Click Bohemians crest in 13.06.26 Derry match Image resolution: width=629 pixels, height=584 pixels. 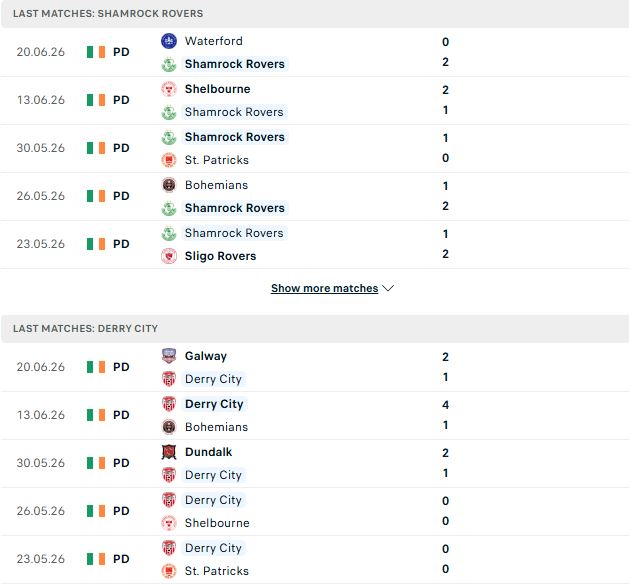[x=169, y=427]
